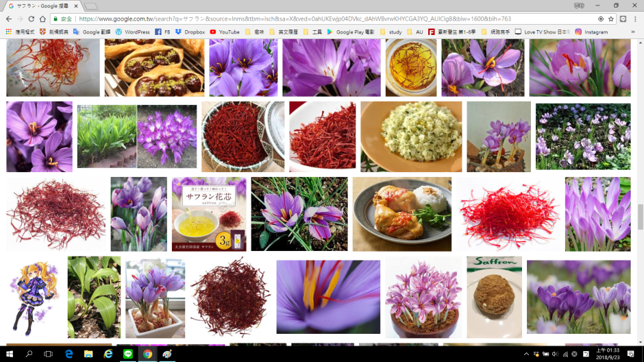Open the chocolate pastry eclairs image
The width and height of the screenshot is (644, 362).
coord(154,68)
